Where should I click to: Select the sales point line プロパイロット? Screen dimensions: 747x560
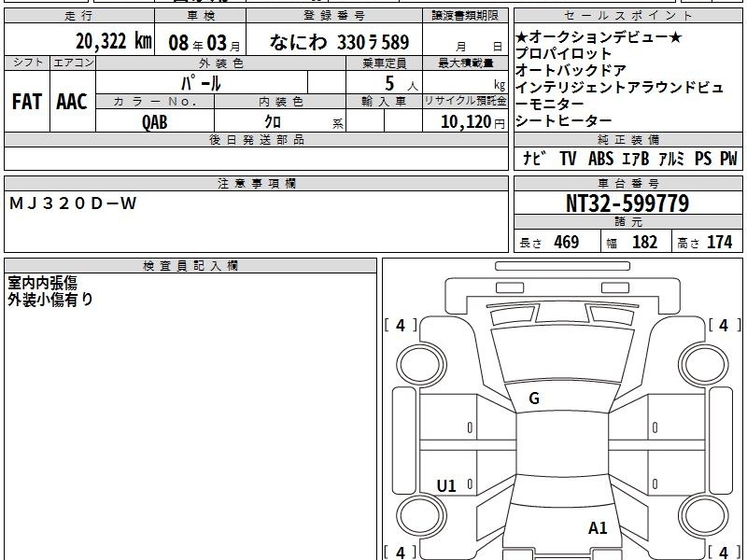[x=564, y=54]
